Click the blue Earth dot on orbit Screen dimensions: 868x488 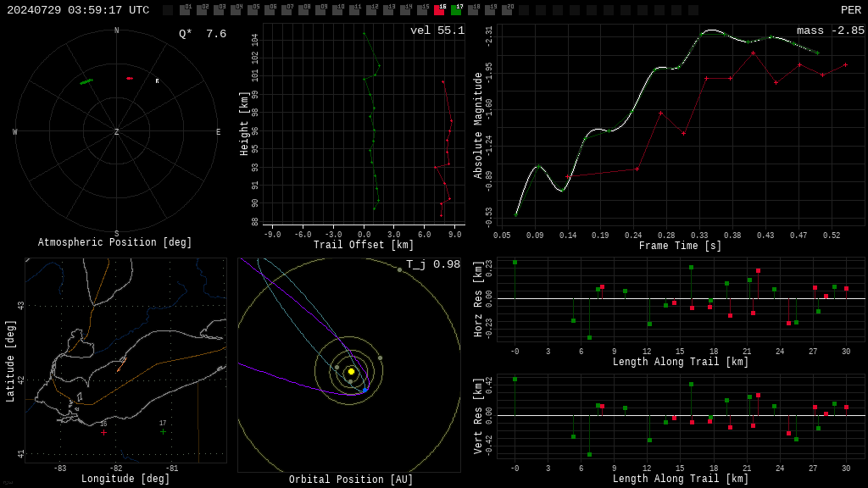click(x=364, y=390)
